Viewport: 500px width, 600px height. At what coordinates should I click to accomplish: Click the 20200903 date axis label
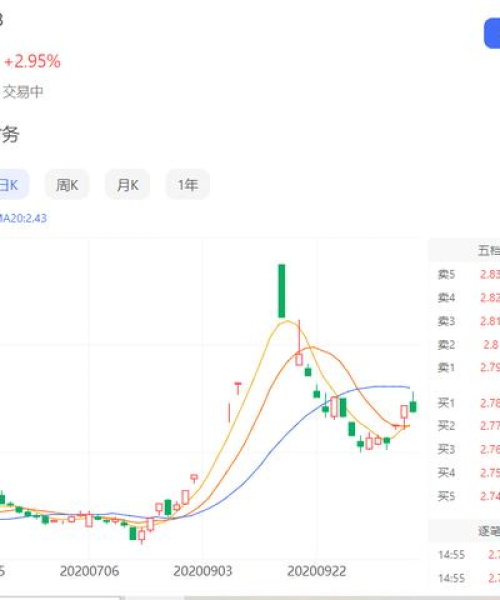click(x=202, y=571)
